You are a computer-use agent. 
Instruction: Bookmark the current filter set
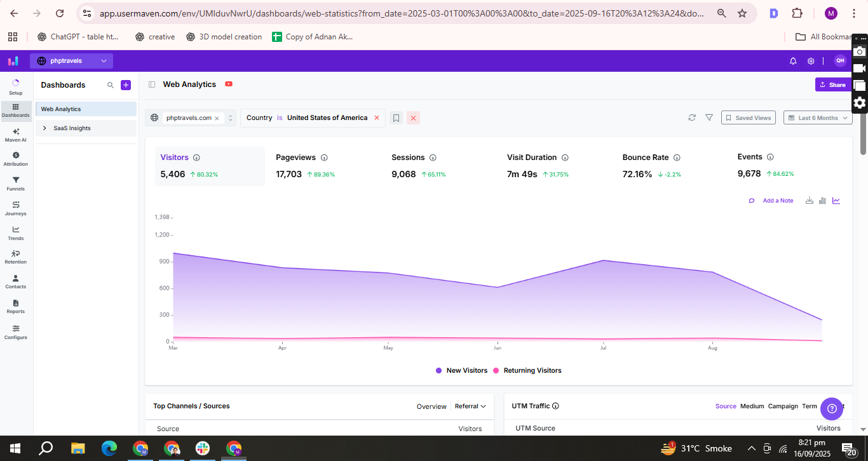(x=396, y=117)
